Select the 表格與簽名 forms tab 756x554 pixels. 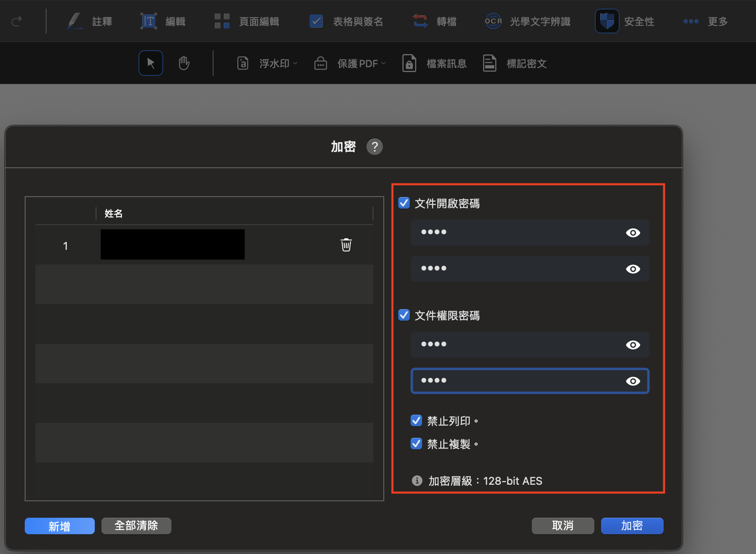pos(346,21)
